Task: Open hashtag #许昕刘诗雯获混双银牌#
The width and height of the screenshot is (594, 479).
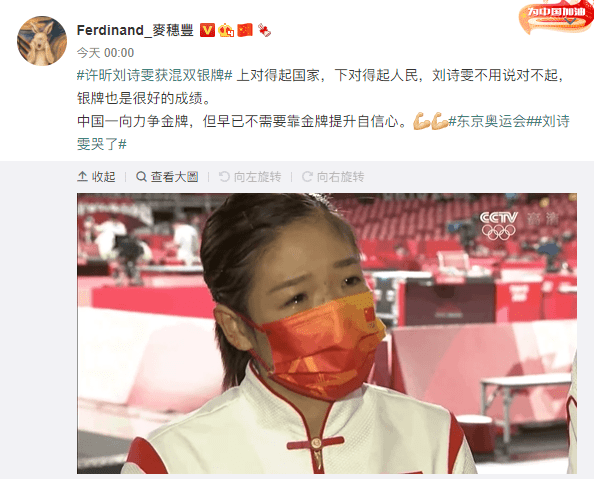Action: click(x=155, y=75)
